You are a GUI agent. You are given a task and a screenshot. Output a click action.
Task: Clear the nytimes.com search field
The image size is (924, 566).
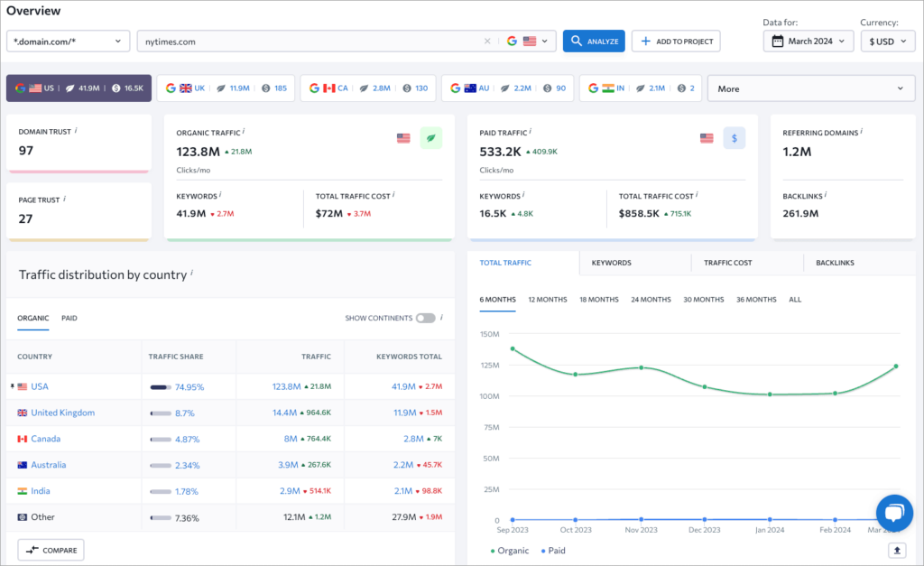tap(487, 42)
